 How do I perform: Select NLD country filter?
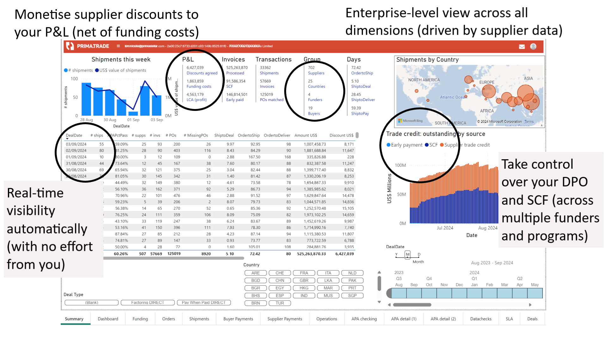pyautogui.click(x=352, y=273)
